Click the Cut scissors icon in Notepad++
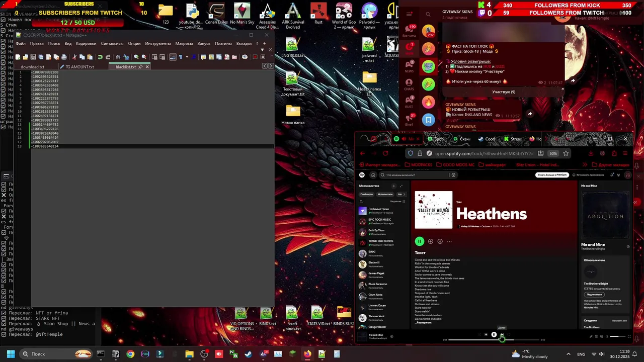 [x=74, y=57]
